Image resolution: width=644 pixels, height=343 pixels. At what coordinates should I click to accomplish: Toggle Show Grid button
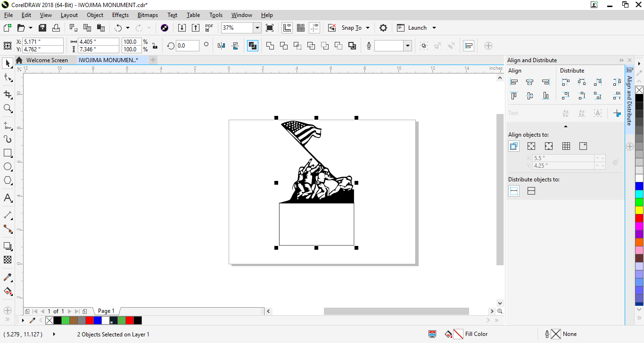coord(301,28)
